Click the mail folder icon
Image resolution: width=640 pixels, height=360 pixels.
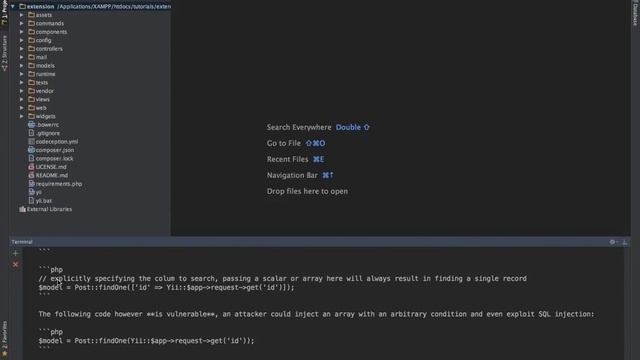(x=31, y=57)
